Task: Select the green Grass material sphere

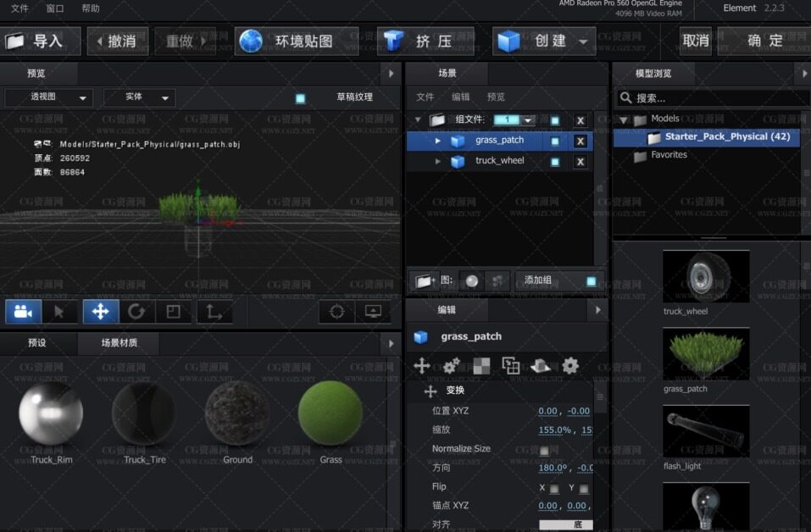Action: coord(331,413)
